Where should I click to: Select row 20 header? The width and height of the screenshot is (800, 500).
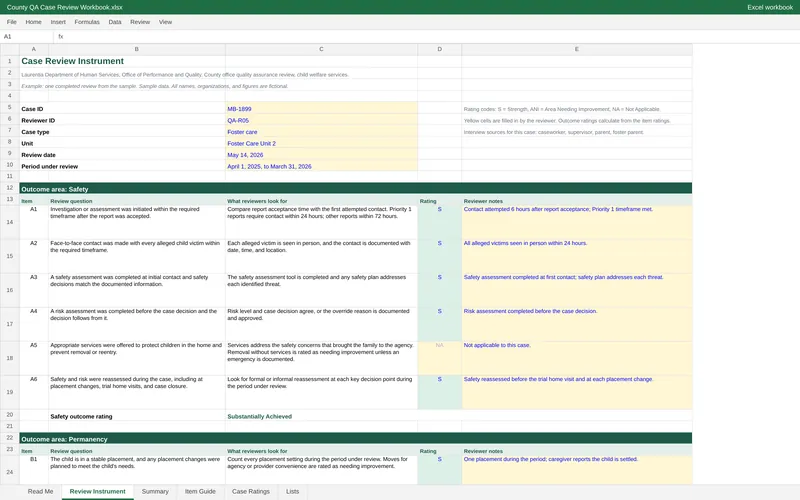10,415
